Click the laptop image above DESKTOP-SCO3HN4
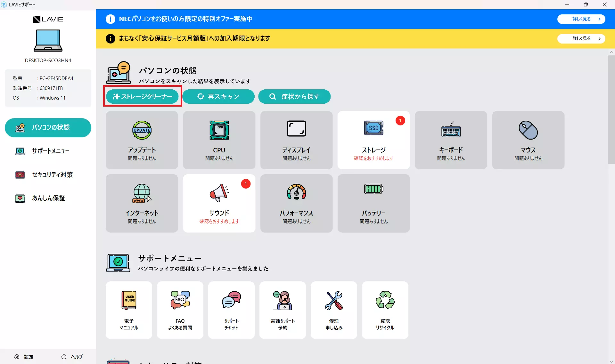This screenshot has height=364, width=615. [48, 41]
